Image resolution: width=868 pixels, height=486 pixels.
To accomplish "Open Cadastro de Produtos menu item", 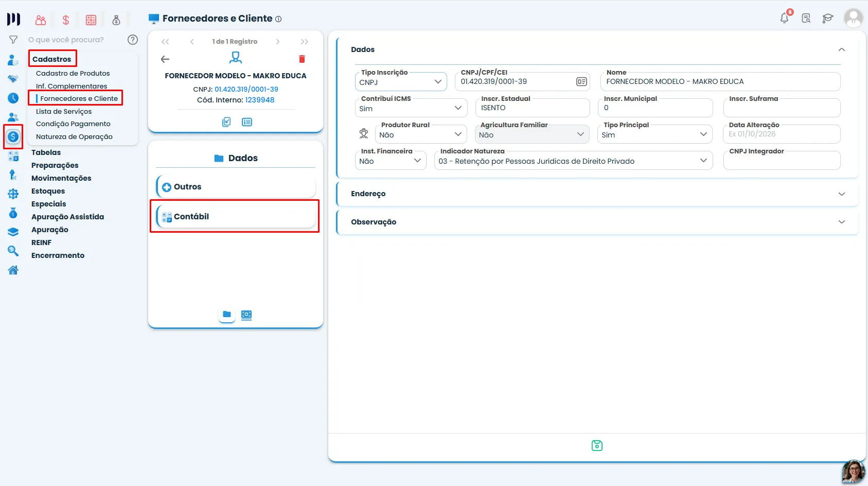I will point(73,73).
